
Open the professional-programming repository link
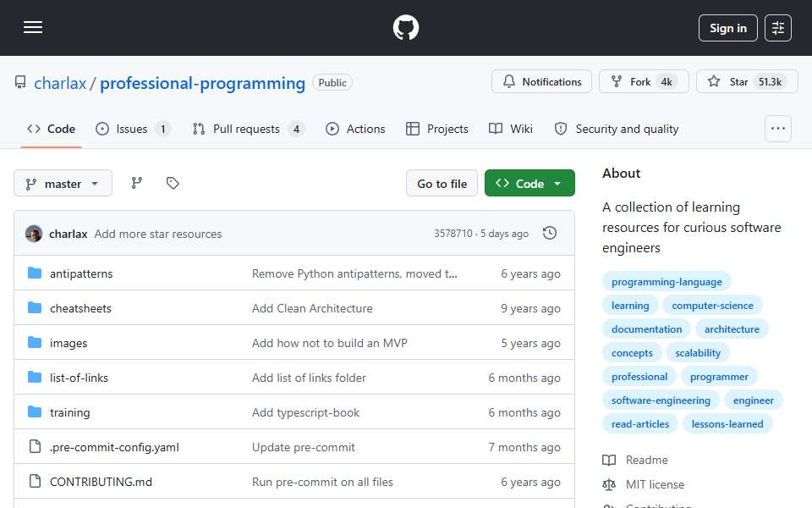click(202, 83)
